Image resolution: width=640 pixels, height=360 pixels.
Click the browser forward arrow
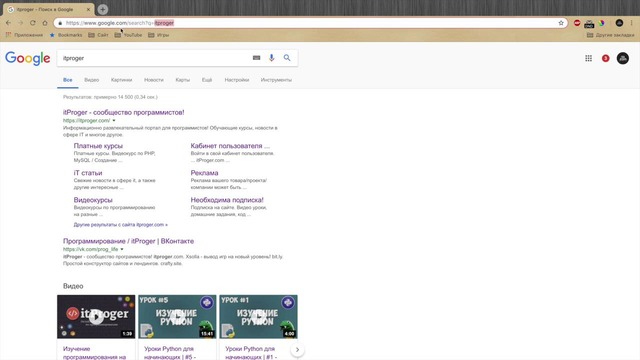[20, 23]
